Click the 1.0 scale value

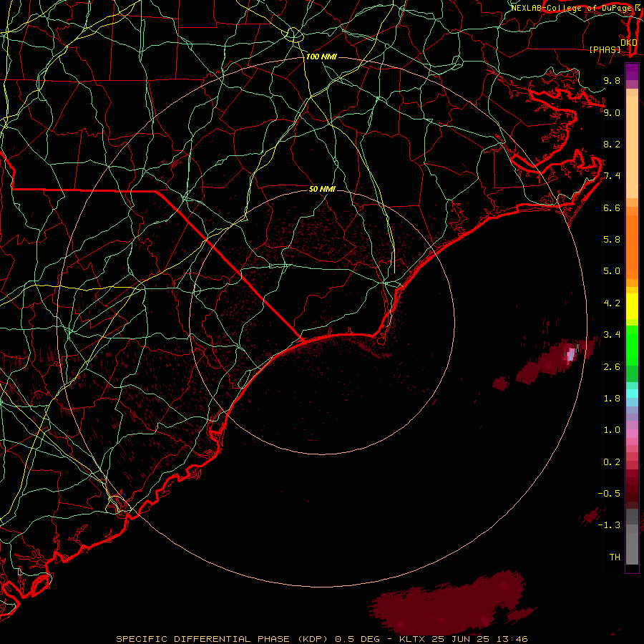pos(612,430)
